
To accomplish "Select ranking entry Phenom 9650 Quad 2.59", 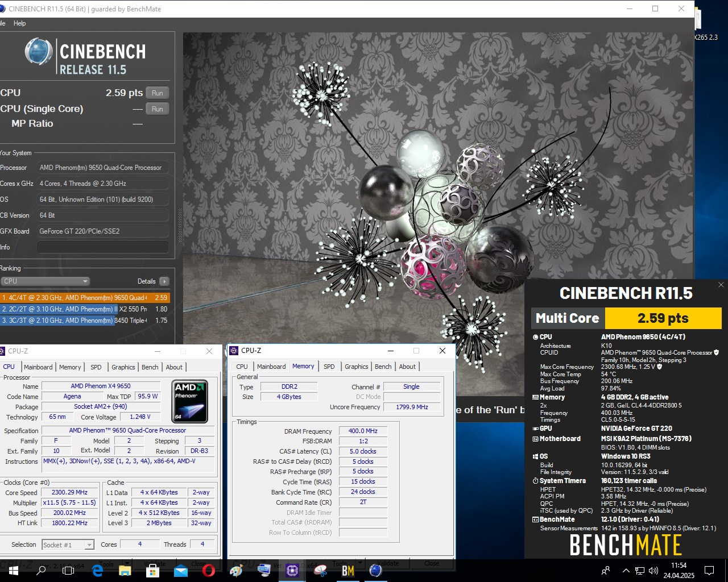I will pyautogui.click(x=85, y=298).
